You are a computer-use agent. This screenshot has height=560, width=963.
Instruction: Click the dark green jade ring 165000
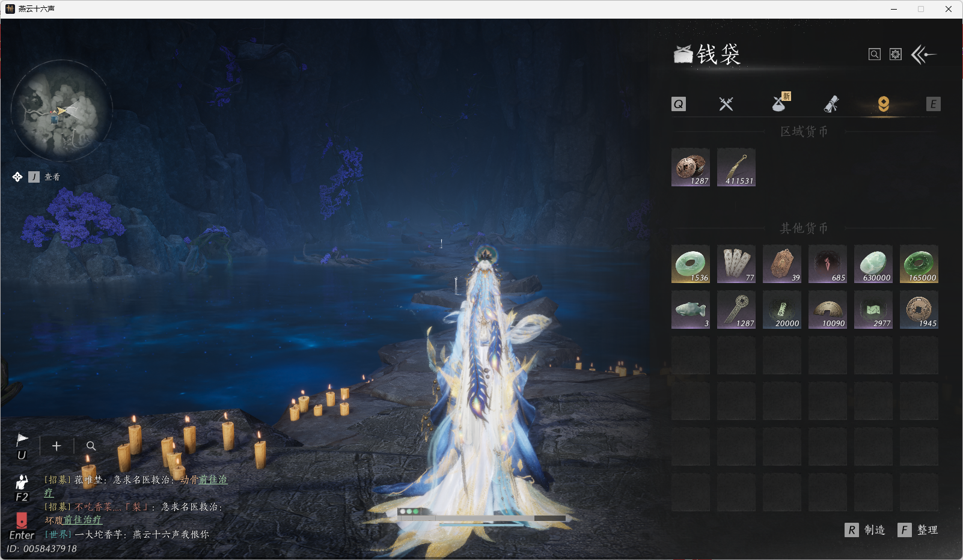point(919,264)
